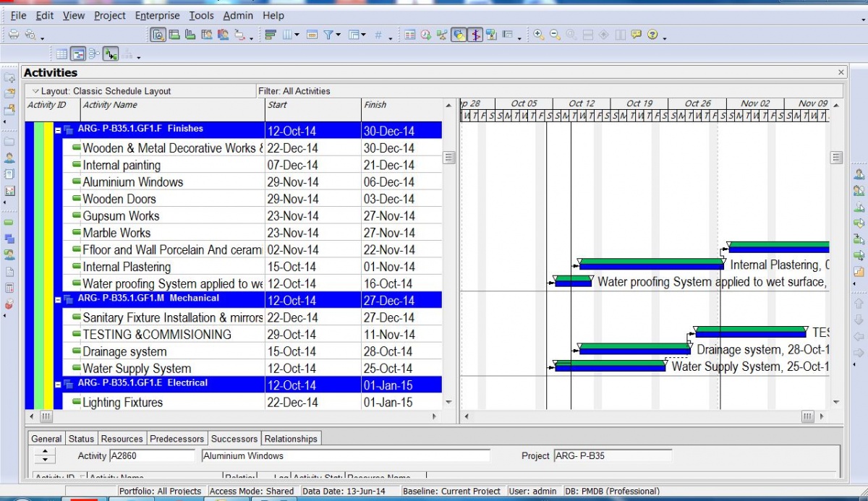Click the Gantt chart horizontal scrollbar thumb
868x501 pixels.
[x=807, y=416]
